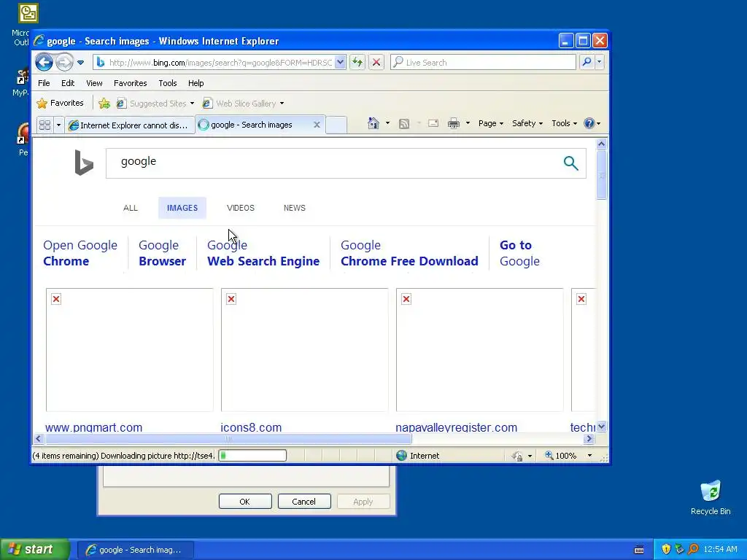Open image result above www.pngmart.com
Screen dimensions: 747x560
(x=130, y=349)
